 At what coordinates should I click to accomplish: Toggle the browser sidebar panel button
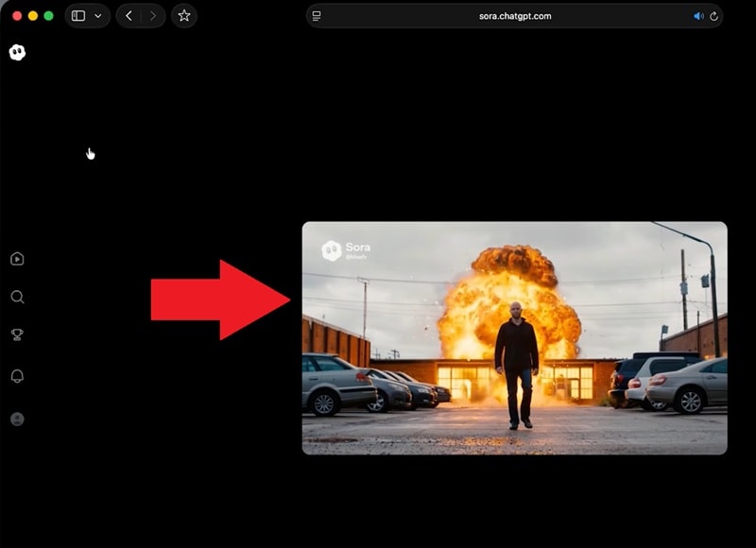point(78,16)
